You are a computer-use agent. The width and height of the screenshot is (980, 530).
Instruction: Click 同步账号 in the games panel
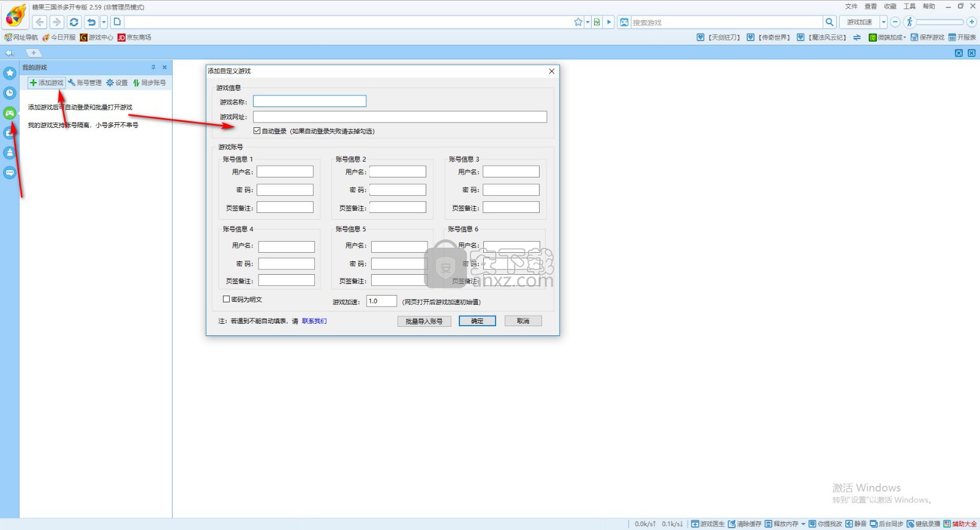click(x=149, y=83)
